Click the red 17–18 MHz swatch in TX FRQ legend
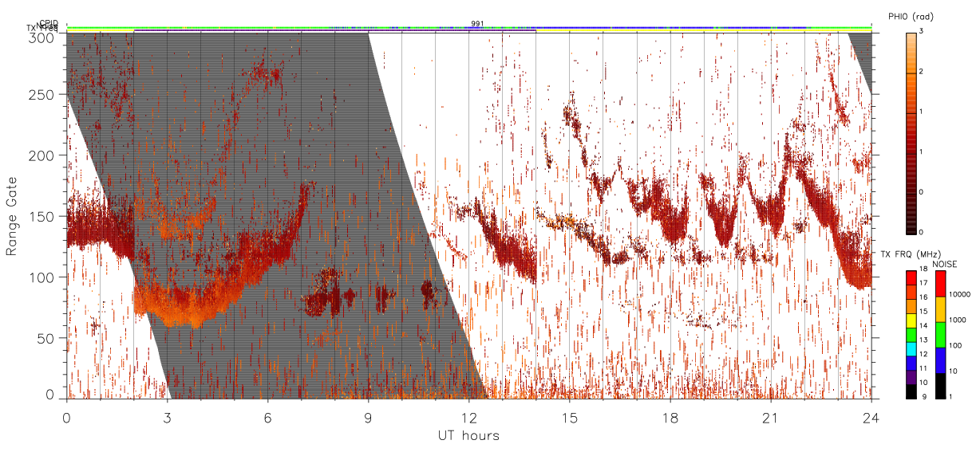980x452 pixels. pos(911,278)
